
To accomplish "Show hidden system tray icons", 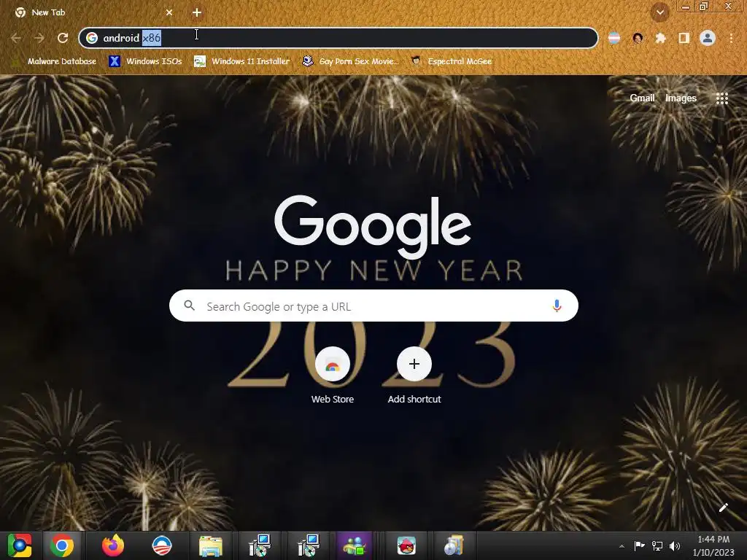I will [622, 546].
